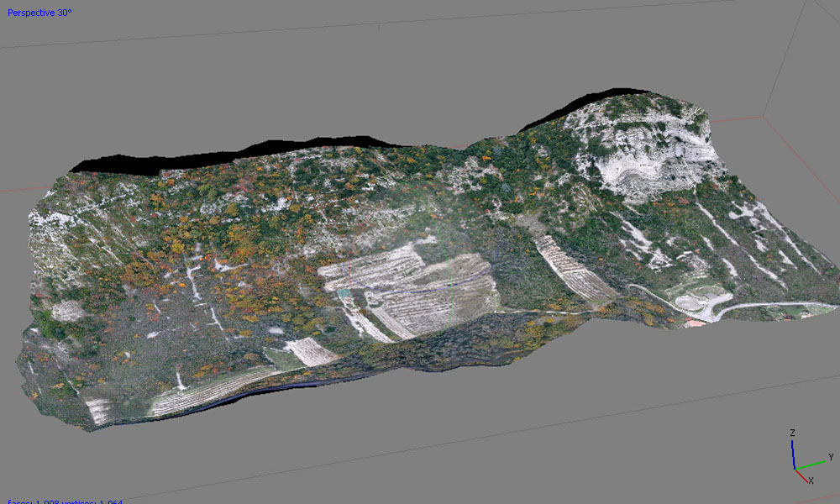This screenshot has width=840, height=504.
Task: Click the blue Z axis on gizmo
Action: point(793,450)
